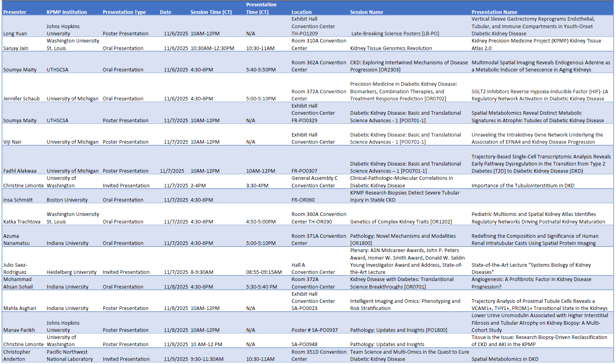Click presenter cell Julio Saez-Rodriguez
The height and width of the screenshot is (364, 616).
[15, 268]
